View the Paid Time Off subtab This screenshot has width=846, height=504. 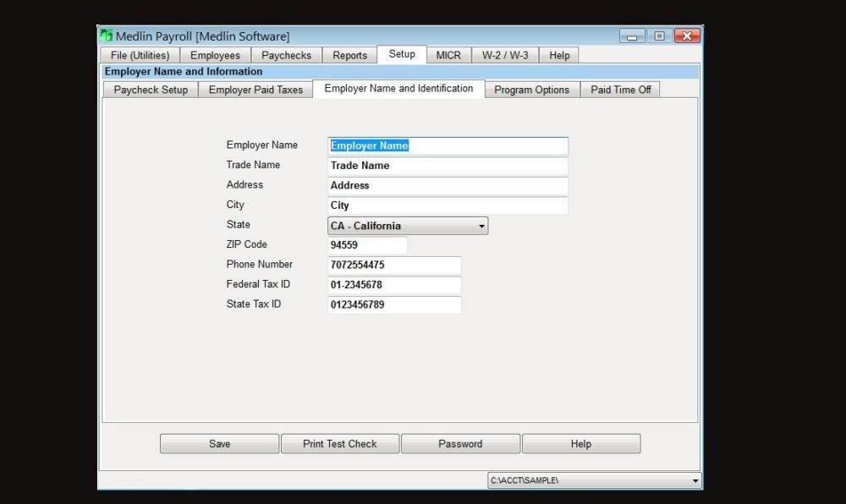click(620, 90)
